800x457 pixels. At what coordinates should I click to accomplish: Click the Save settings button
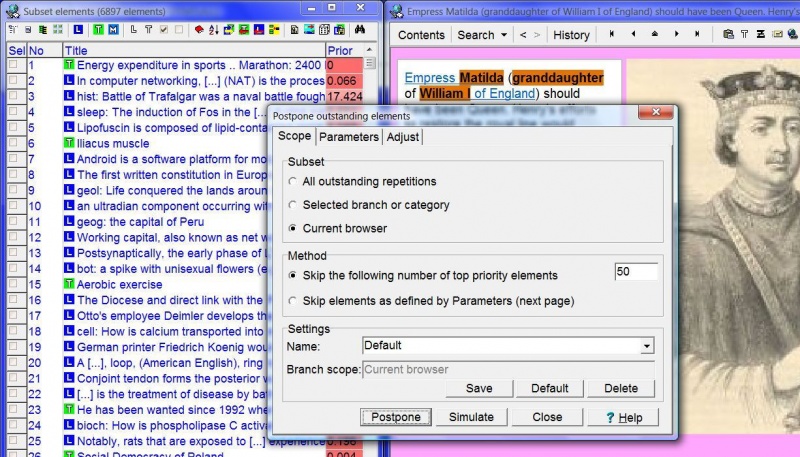[479, 388]
